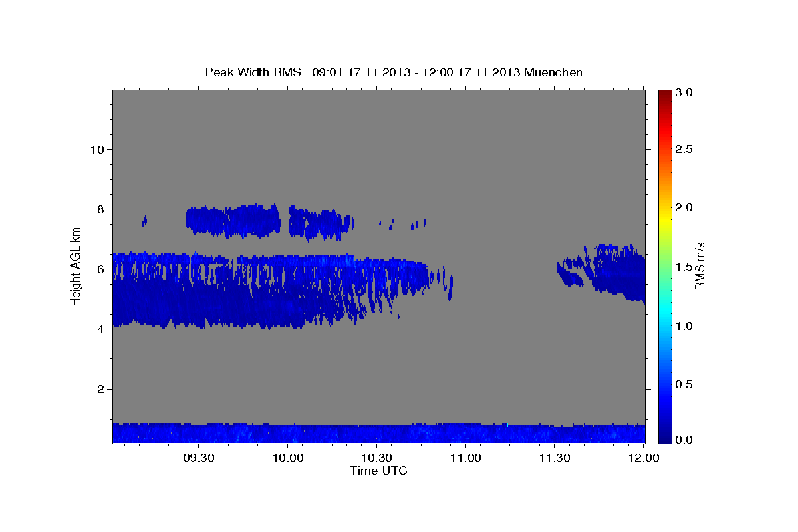Screen dimensions: 798x532
Task: Click the colorbar value 2.0
Action: click(x=685, y=207)
